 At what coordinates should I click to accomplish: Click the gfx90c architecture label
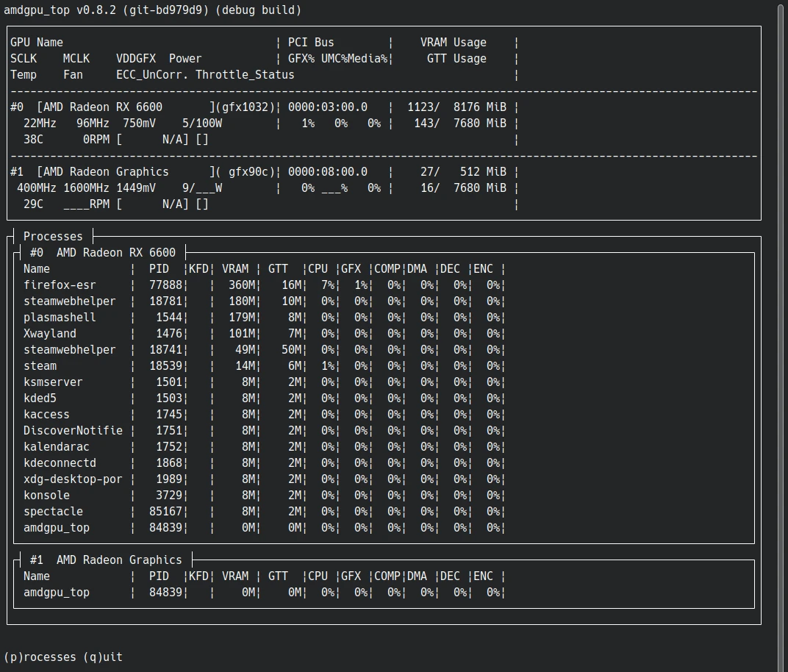248,172
